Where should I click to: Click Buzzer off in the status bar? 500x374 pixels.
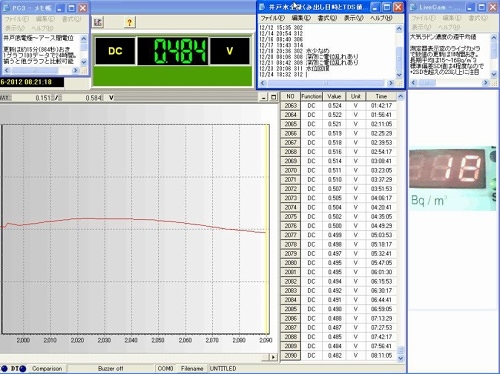[111, 369]
